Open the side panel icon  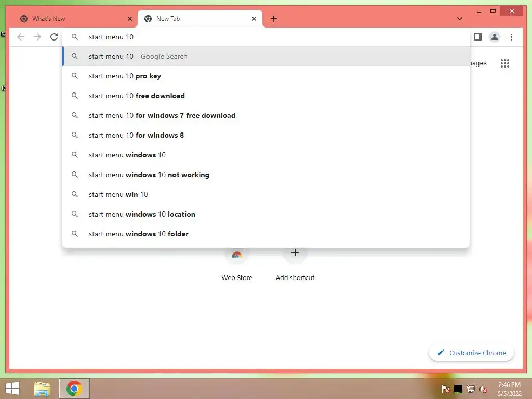478,37
